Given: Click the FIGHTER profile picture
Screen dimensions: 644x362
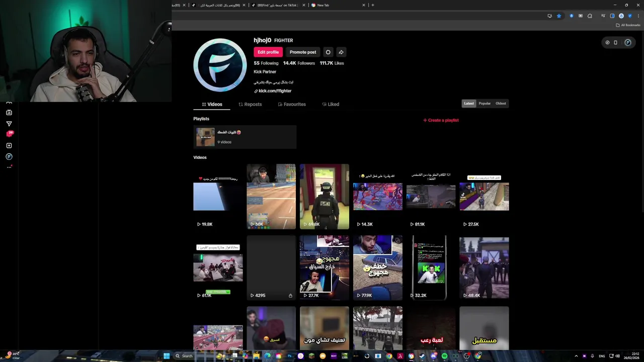Looking at the screenshot, I should [220, 65].
